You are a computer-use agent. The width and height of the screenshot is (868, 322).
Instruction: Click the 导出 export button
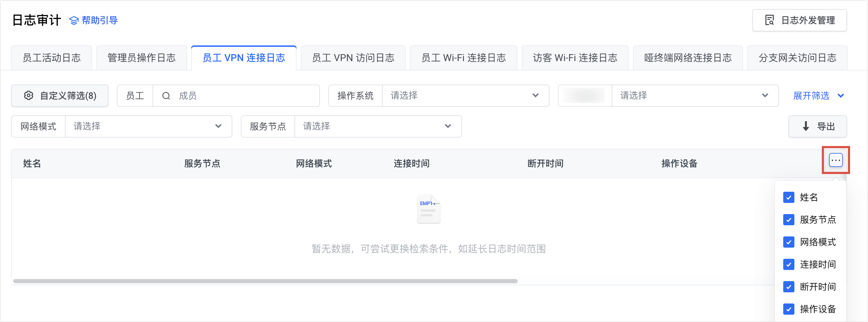(x=817, y=126)
